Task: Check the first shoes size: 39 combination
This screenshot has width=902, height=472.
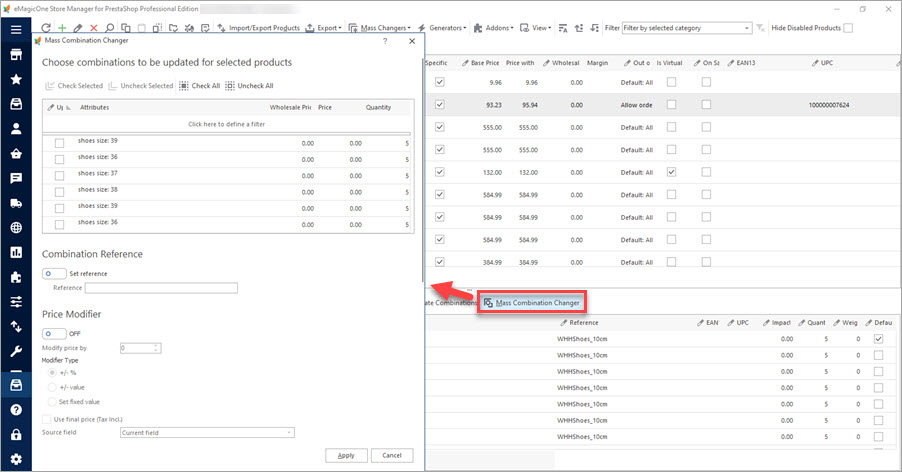Action: coord(59,143)
